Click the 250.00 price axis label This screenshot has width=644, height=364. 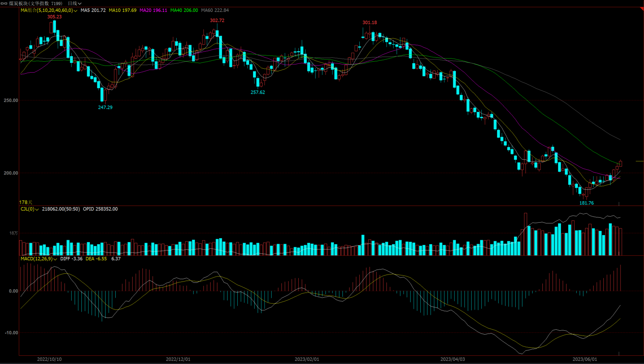(x=11, y=100)
